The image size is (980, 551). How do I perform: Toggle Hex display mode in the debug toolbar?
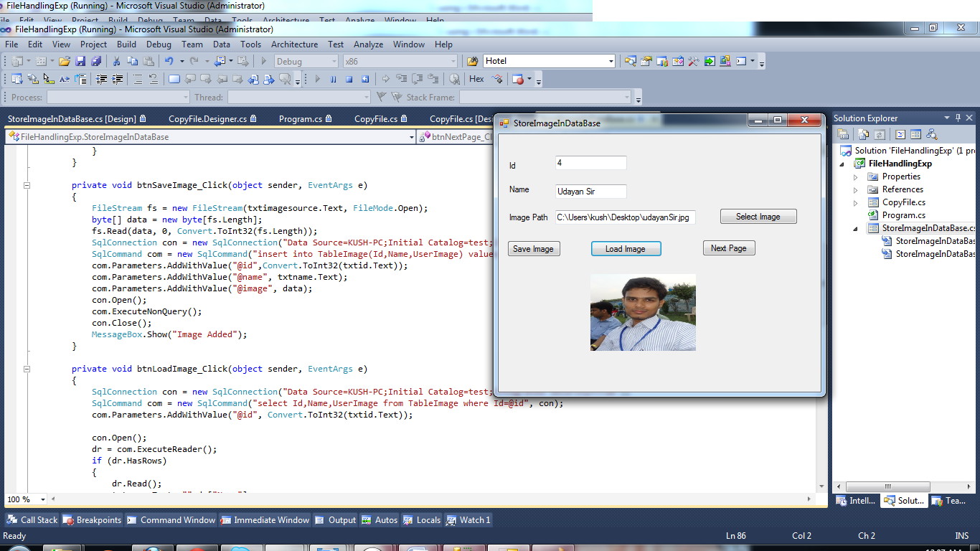476,79
